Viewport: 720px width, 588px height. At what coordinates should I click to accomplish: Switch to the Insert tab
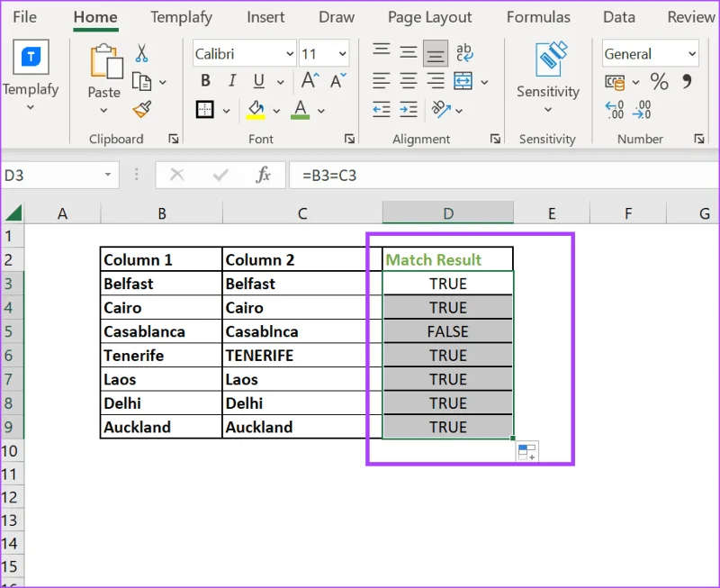pyautogui.click(x=265, y=17)
